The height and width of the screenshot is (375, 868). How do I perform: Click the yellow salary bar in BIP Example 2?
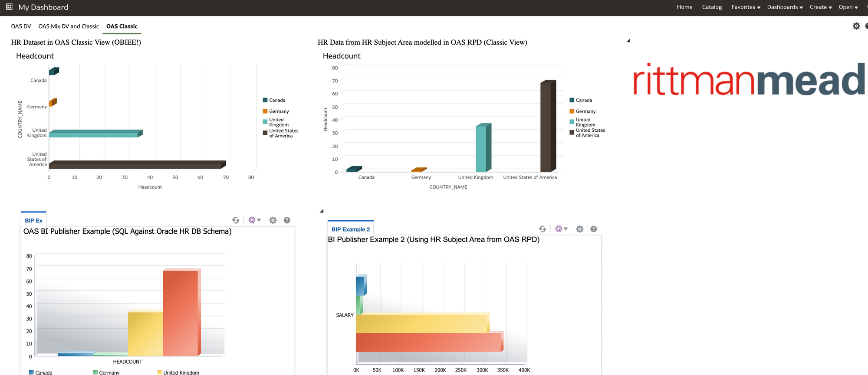point(423,323)
